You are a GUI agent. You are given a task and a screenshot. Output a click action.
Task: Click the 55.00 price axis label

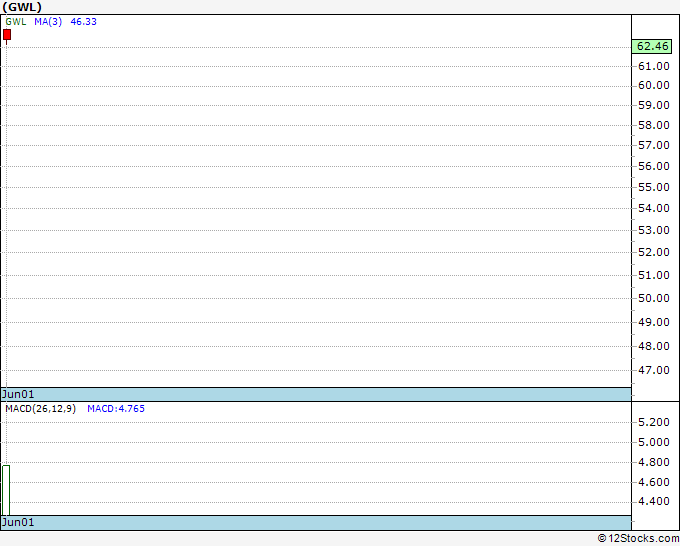654,187
